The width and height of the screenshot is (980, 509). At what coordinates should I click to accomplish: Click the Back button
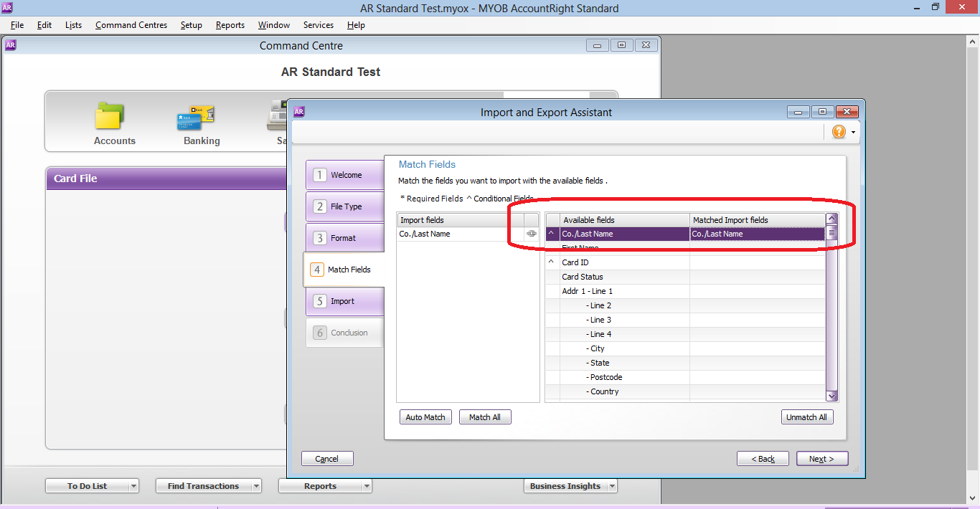pos(763,459)
